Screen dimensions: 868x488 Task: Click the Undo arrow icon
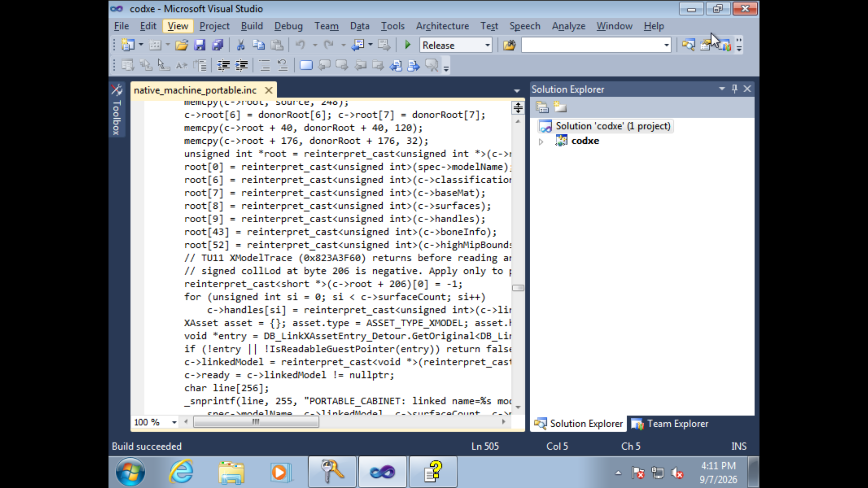[x=300, y=45]
